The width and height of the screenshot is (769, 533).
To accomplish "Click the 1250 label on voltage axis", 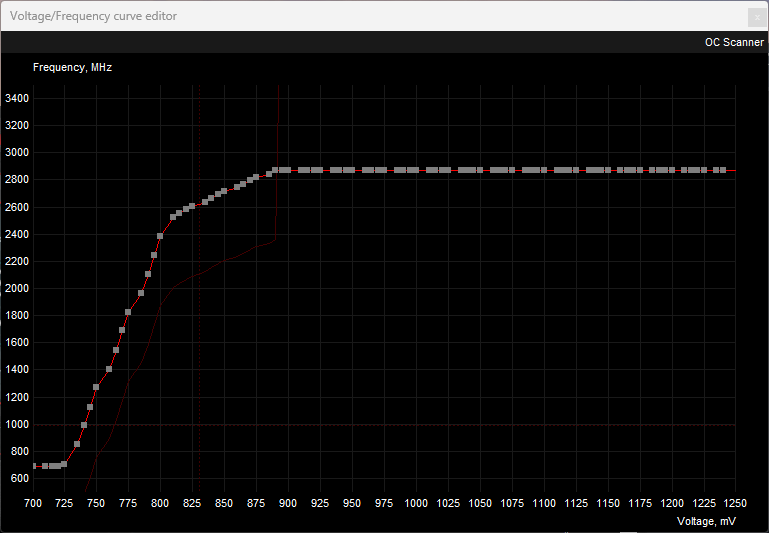I will 735,503.
